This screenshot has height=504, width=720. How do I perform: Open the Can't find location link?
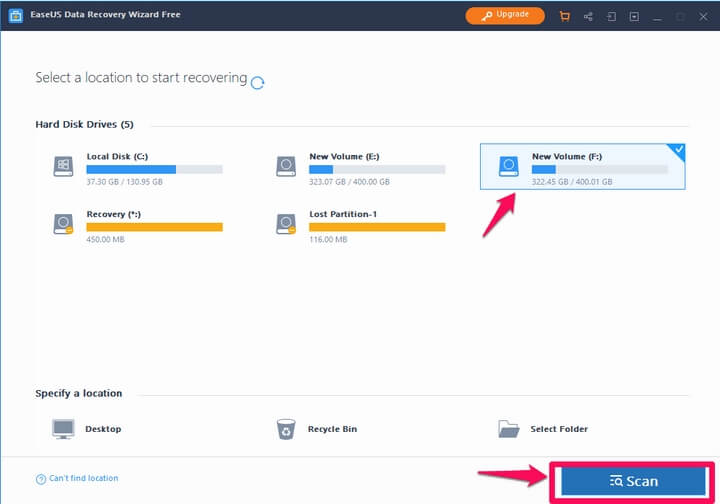[84, 478]
